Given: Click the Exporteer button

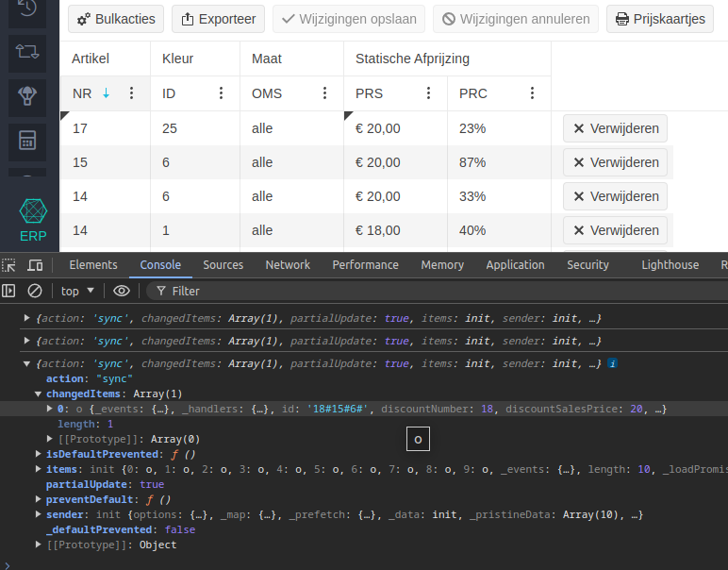Looking at the screenshot, I should (x=218, y=19).
